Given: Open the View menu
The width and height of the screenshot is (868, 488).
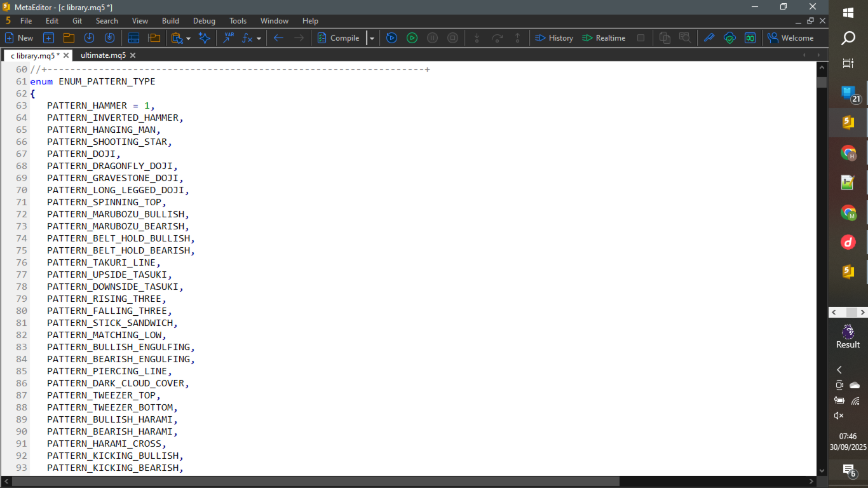Looking at the screenshot, I should (140, 21).
